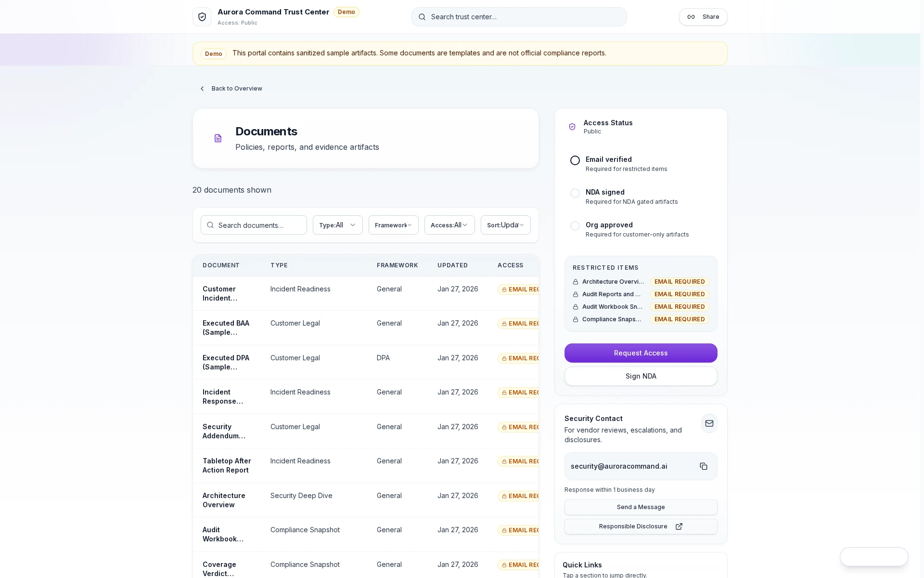
Task: Open the Sort:Updated dropdown
Action: [505, 225]
